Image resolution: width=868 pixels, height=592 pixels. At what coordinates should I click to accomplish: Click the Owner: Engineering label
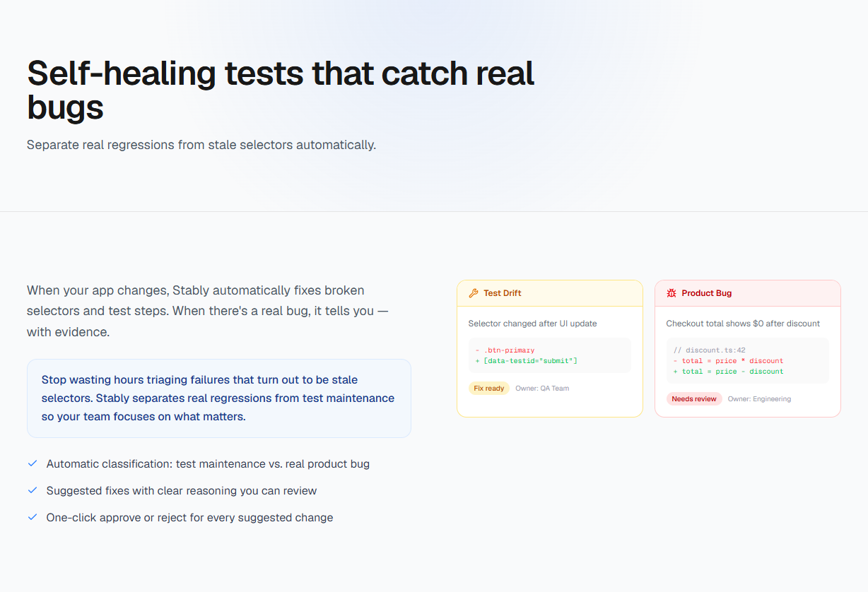[x=759, y=398]
